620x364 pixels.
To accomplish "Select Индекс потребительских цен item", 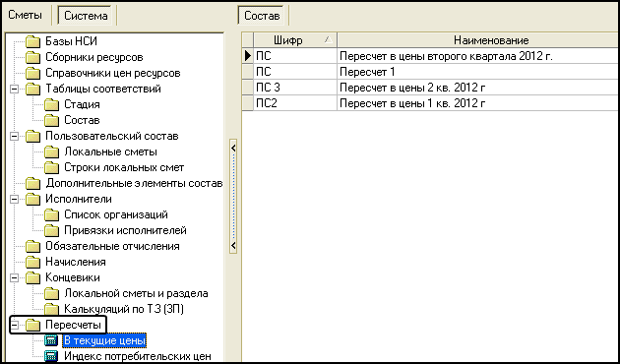I will click(x=138, y=356).
